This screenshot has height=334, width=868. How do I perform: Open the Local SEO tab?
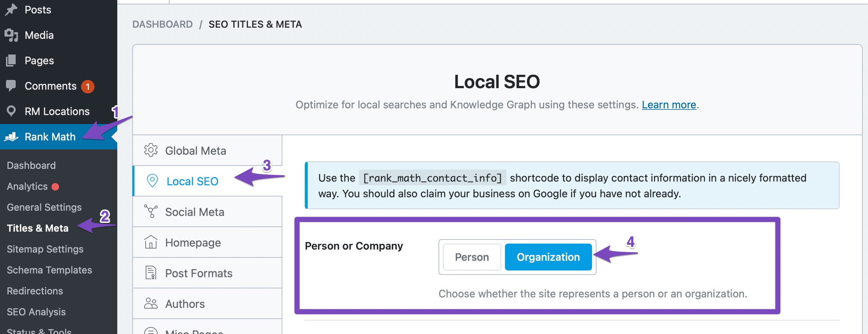(x=192, y=181)
